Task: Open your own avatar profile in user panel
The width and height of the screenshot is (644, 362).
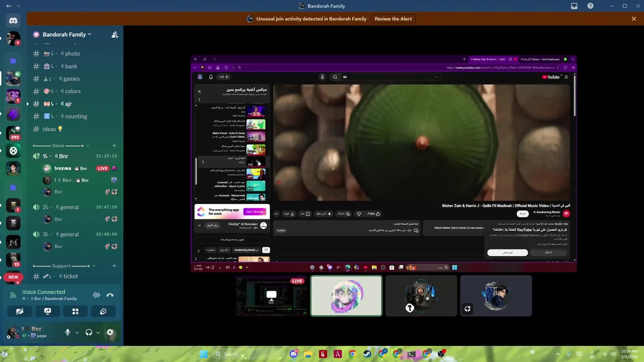Action: 13,332
